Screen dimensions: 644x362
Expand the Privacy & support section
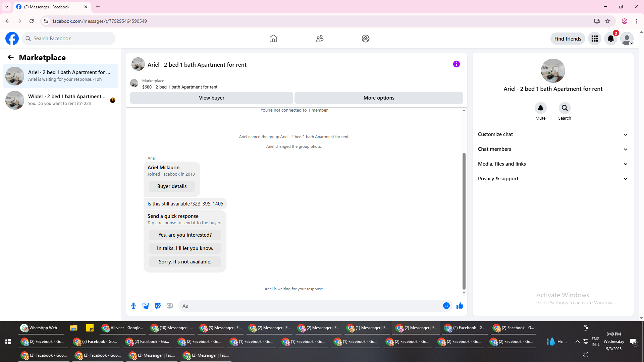click(553, 179)
